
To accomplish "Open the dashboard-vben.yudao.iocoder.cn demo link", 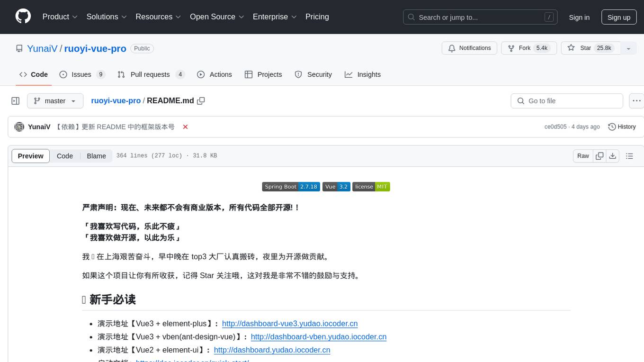I will coord(319,337).
